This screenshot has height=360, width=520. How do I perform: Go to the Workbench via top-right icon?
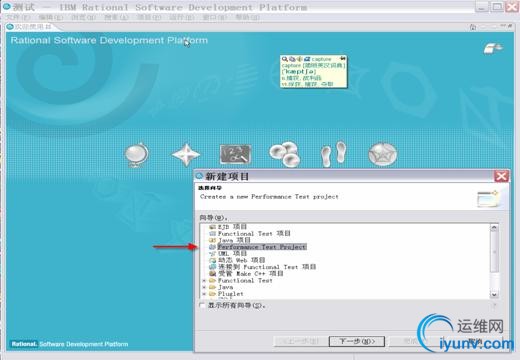pos(493,49)
